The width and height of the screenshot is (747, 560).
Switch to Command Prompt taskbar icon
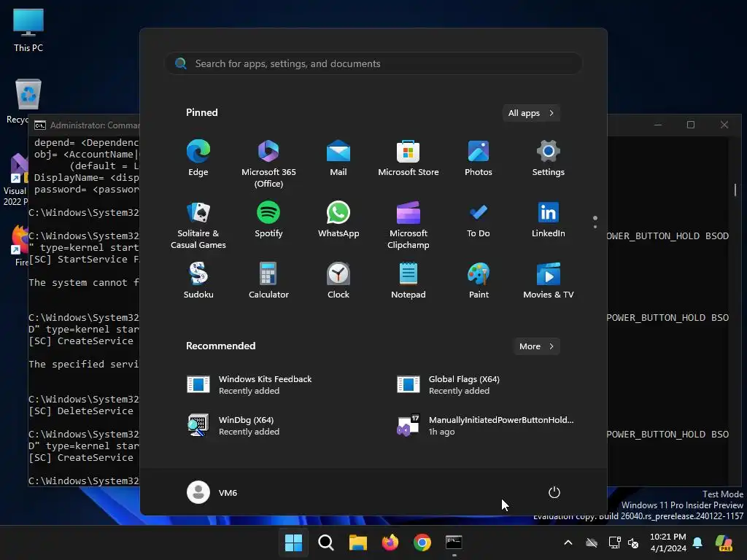pos(454,542)
